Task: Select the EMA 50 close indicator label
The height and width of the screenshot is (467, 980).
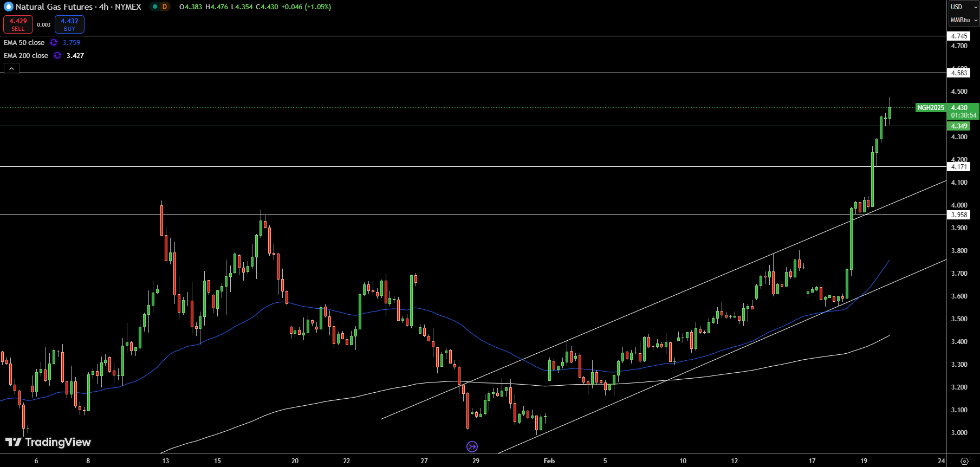Action: click(x=24, y=42)
